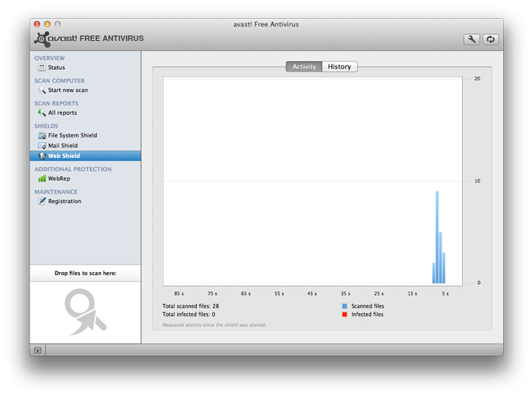Click the refresh update icon button
The image size is (532, 396).
(490, 40)
